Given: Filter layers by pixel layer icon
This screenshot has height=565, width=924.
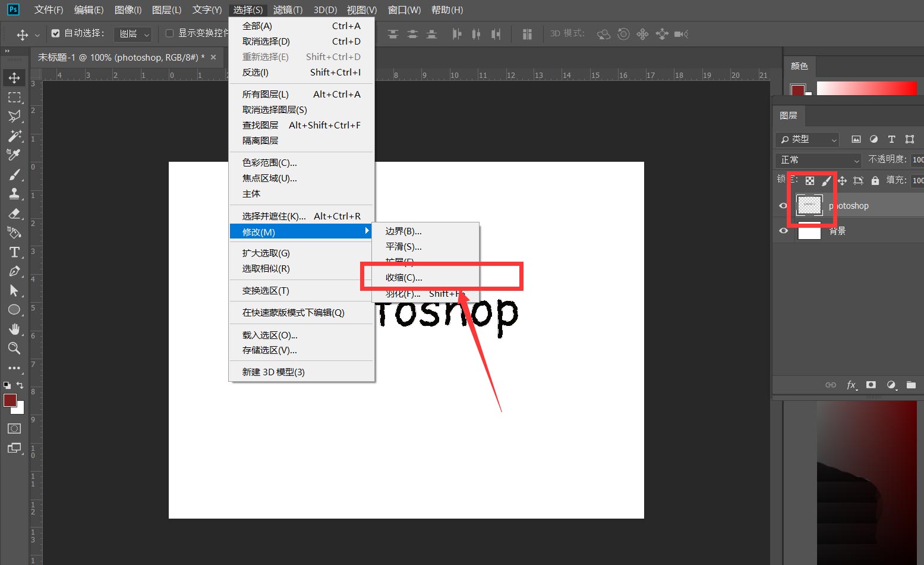Looking at the screenshot, I should 856,139.
